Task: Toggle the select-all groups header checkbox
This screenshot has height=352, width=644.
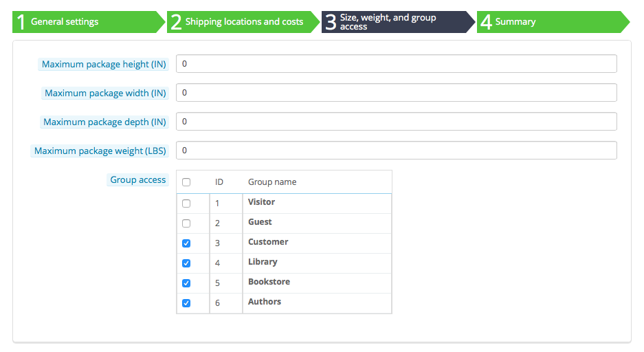Action: click(x=186, y=182)
